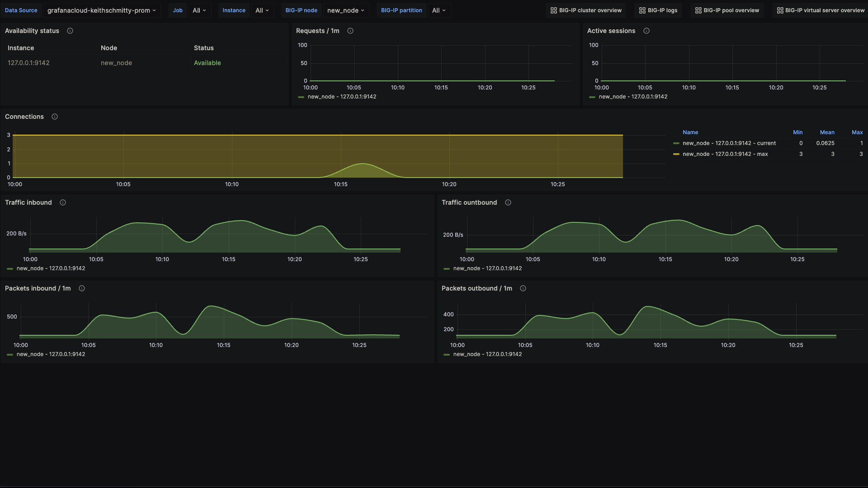Open the Active sessions info tooltip
This screenshot has height=488, width=868.
pyautogui.click(x=646, y=31)
